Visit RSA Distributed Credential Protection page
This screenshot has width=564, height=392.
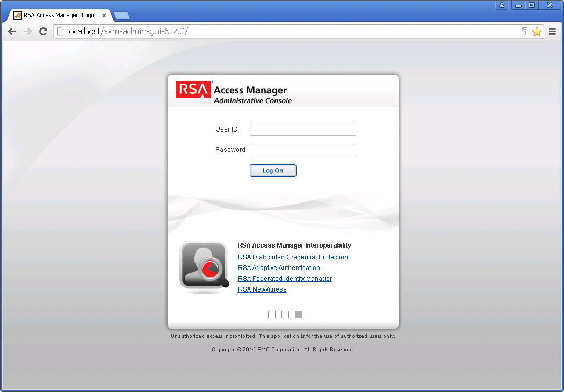coord(292,257)
